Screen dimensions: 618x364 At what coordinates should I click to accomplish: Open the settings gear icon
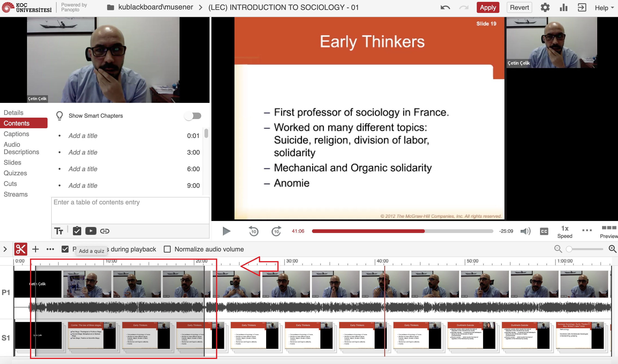[x=545, y=8]
